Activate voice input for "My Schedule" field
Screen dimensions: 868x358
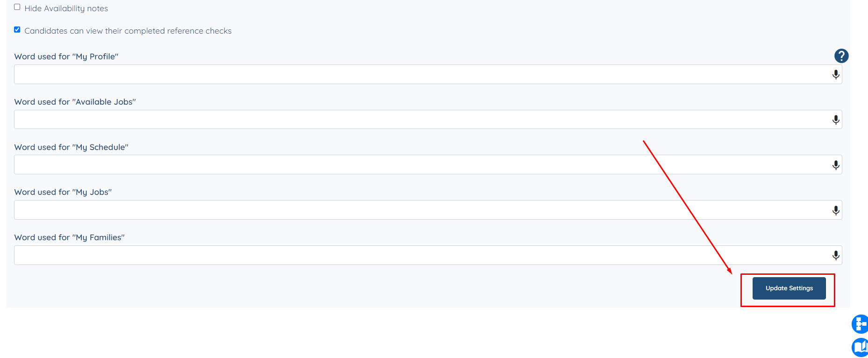pyautogui.click(x=836, y=165)
